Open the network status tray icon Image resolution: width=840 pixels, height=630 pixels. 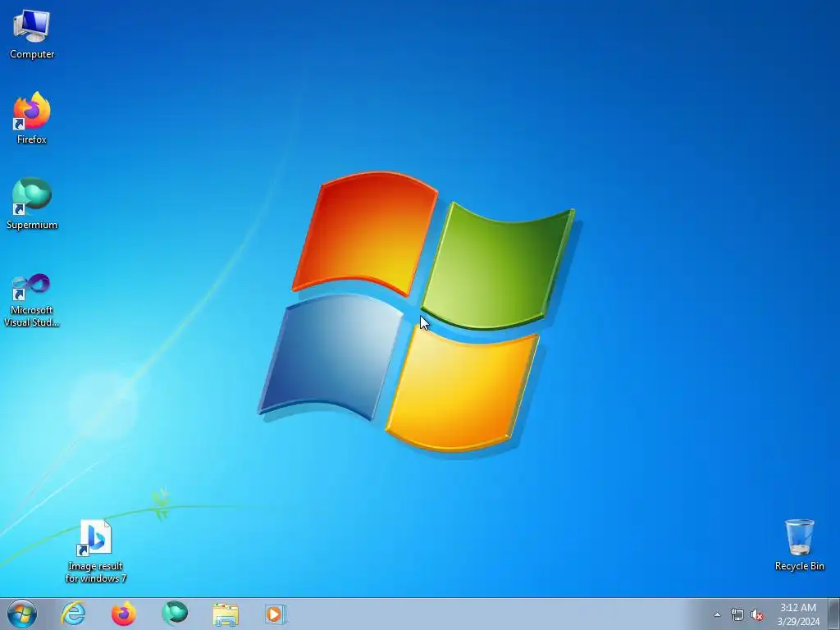pos(737,615)
